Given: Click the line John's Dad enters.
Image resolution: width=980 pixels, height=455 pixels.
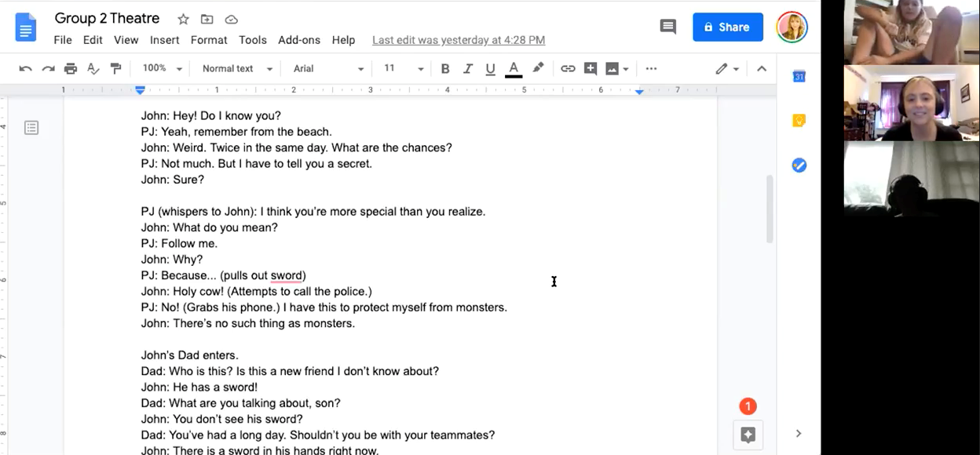Looking at the screenshot, I should coord(189,355).
